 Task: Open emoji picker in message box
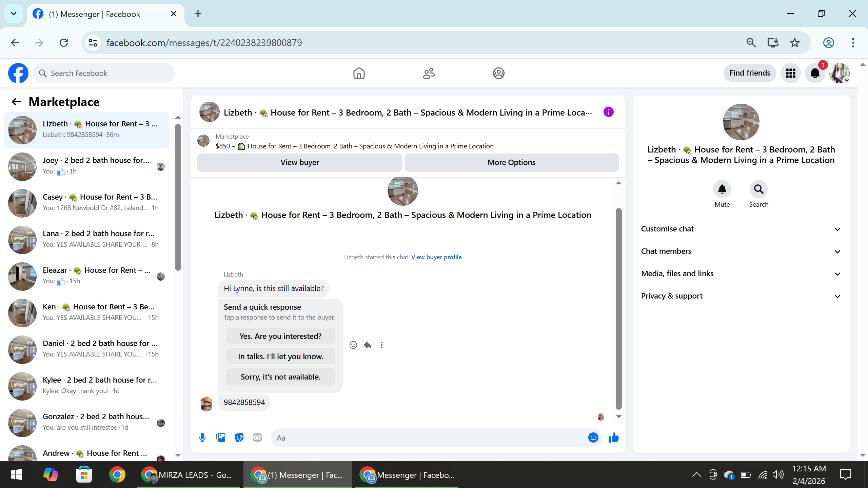tap(593, 438)
